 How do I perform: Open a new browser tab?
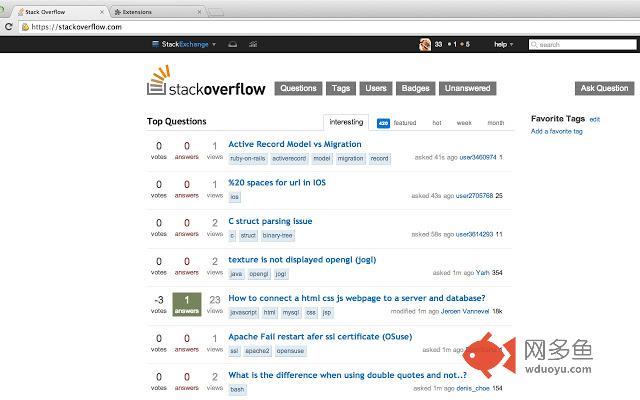coord(216,12)
